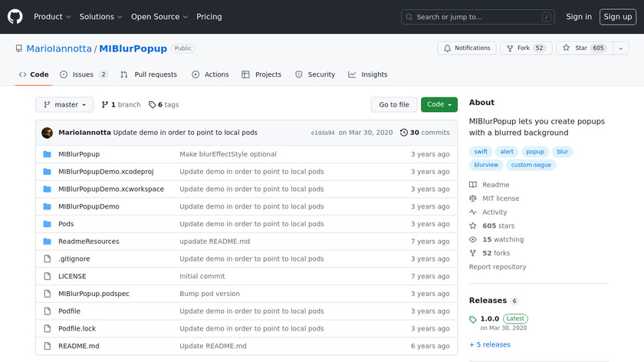Open the MarioIannotta owner link

(59, 48)
